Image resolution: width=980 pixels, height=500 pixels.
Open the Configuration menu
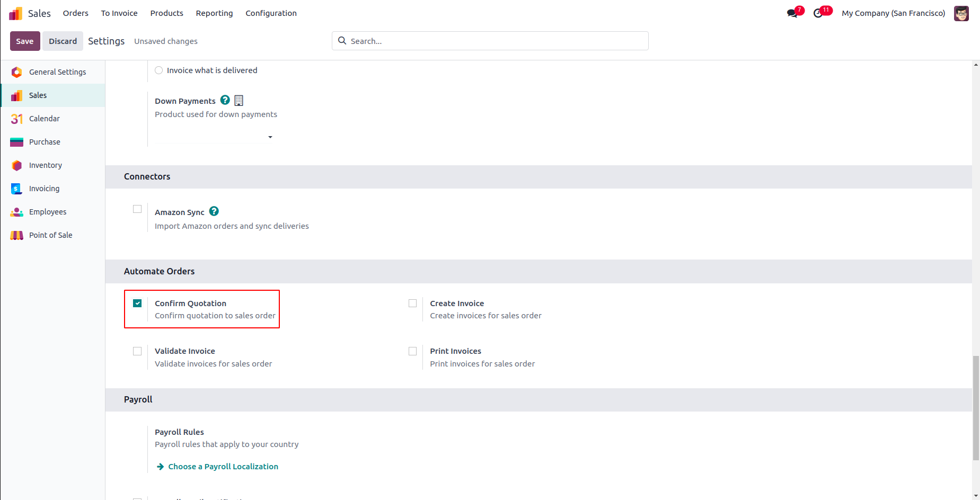pos(271,13)
